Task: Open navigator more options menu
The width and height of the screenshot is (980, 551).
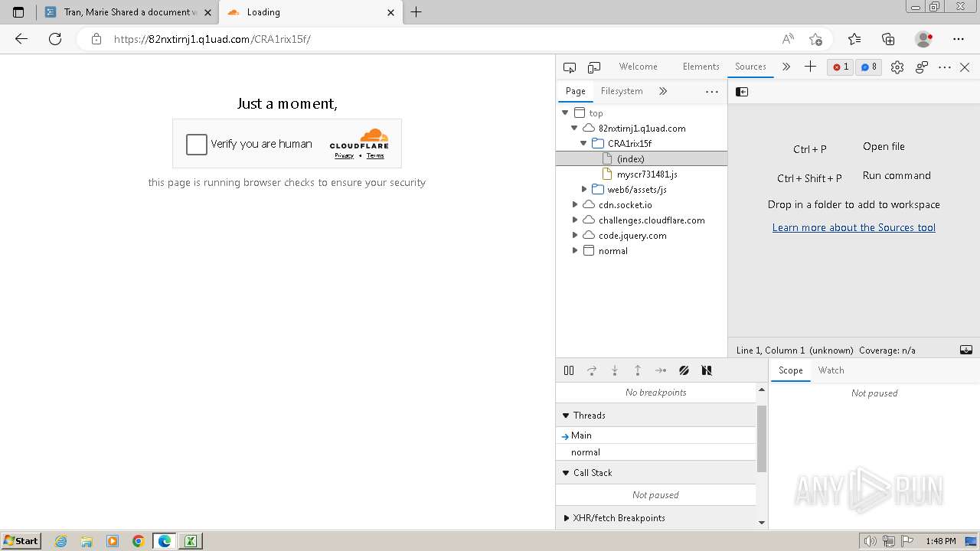Action: tap(712, 91)
